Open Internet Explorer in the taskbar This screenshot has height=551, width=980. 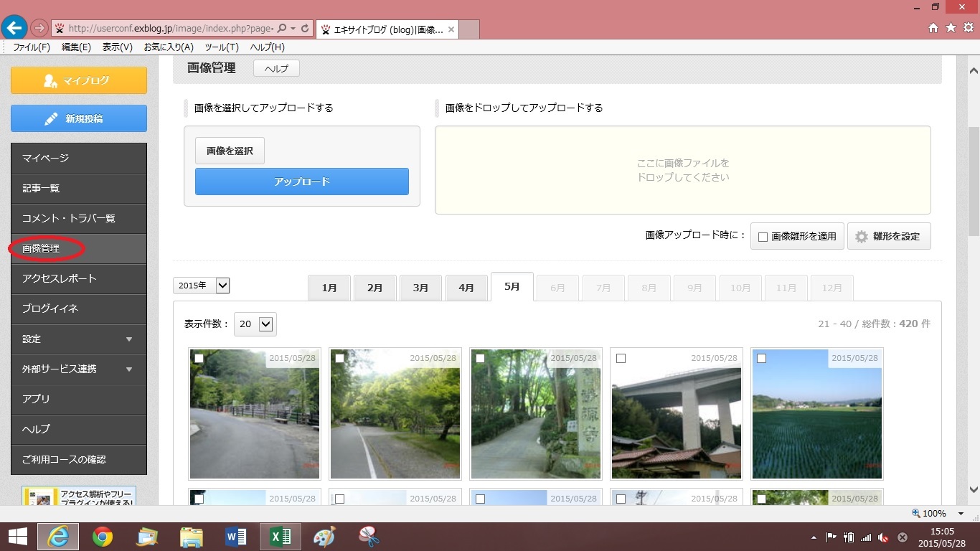click(x=57, y=537)
